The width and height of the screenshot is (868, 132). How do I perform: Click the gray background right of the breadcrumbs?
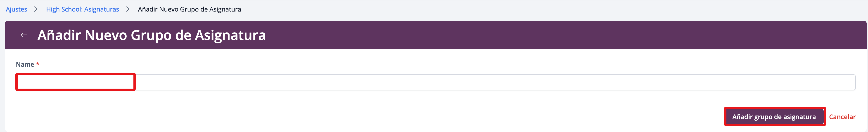pyautogui.click(x=539, y=9)
